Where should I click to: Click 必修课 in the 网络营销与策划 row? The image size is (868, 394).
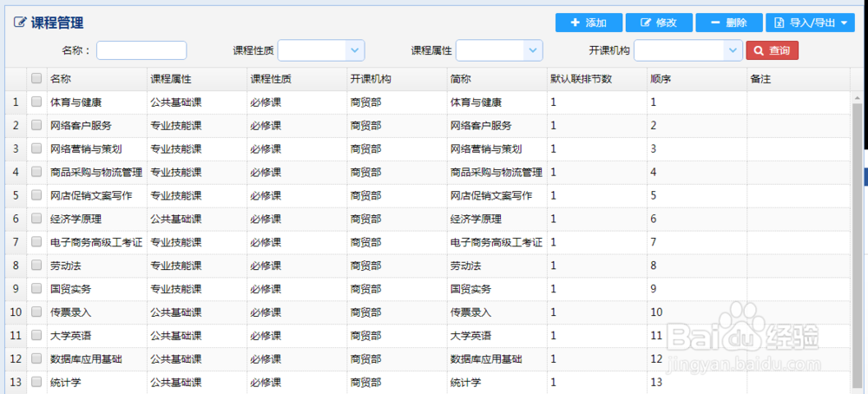click(266, 149)
